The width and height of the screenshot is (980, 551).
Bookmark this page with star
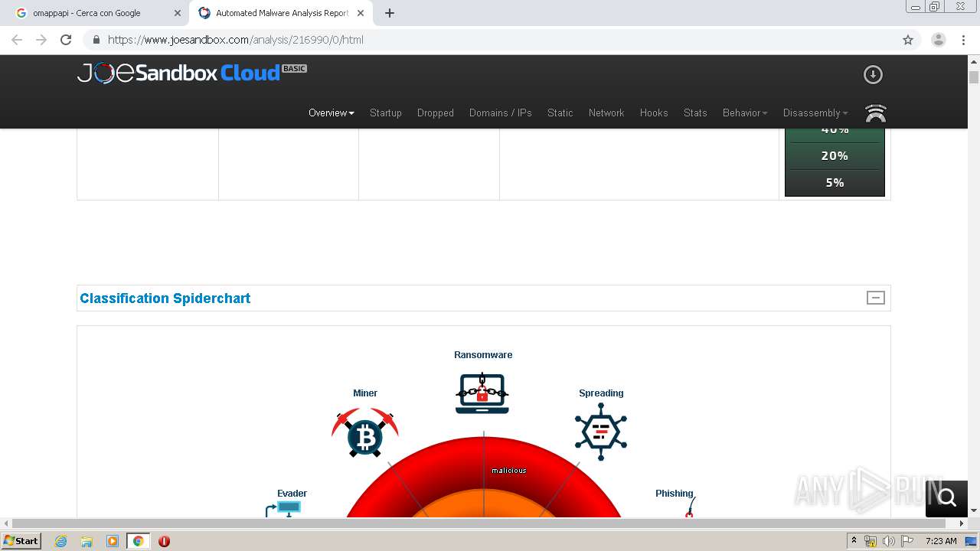[x=908, y=40]
